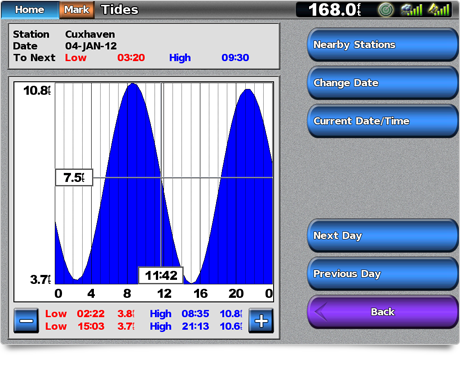460x370 pixels.
Task: Tap the plus zoom-in icon
Action: [261, 321]
